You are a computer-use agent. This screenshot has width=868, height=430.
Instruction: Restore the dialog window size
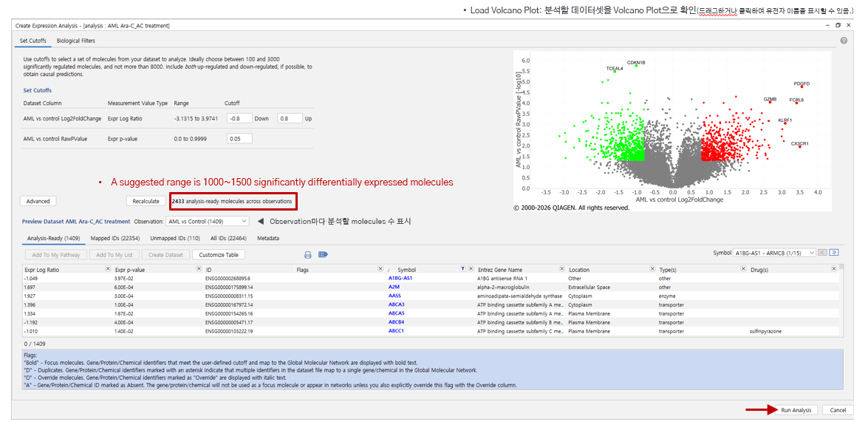pos(838,25)
